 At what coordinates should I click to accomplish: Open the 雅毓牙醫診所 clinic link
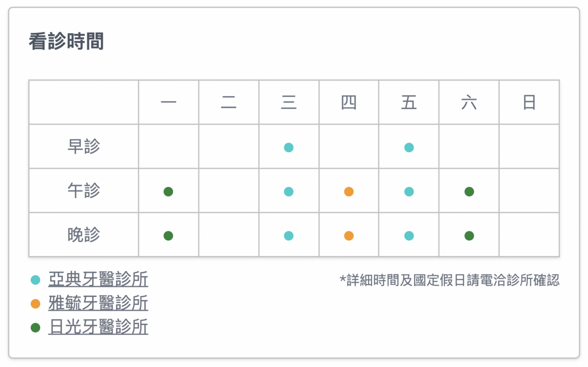pyautogui.click(x=98, y=303)
